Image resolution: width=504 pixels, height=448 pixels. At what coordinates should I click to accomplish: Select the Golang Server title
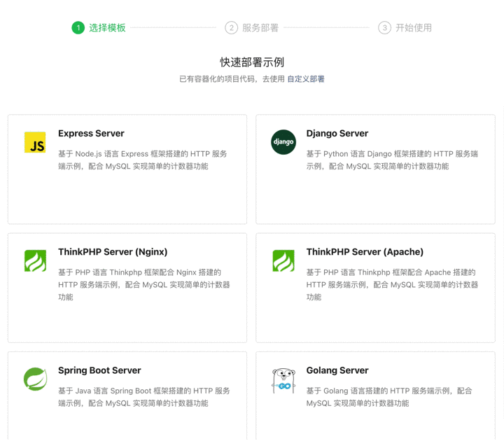337,370
